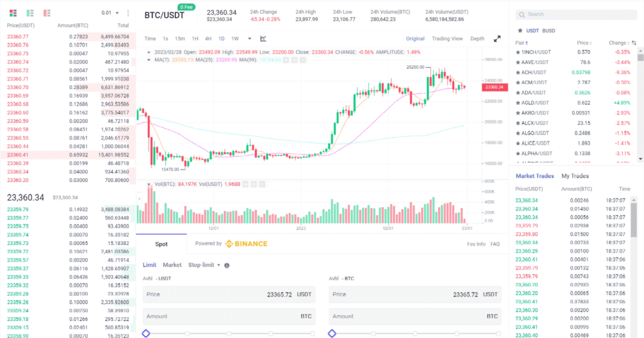Click the sell Amount input in BTC
644x338 pixels.
[415, 316]
